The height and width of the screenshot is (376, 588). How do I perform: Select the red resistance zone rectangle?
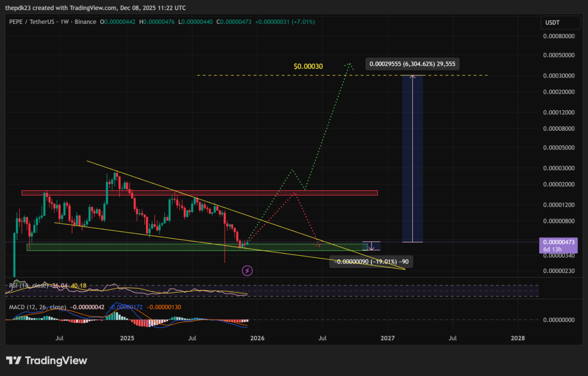[x=199, y=193]
